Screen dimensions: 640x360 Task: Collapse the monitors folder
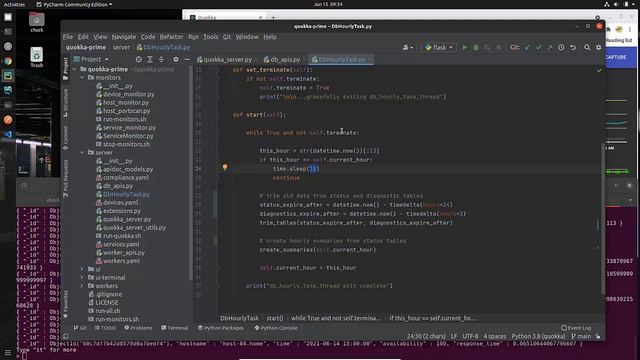point(82,78)
